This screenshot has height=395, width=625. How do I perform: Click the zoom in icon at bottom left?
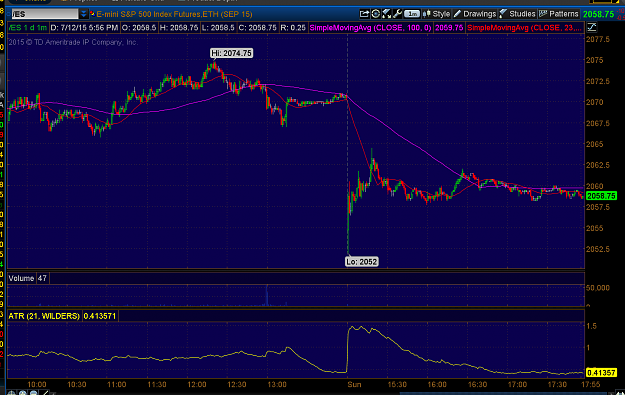tap(23, 393)
